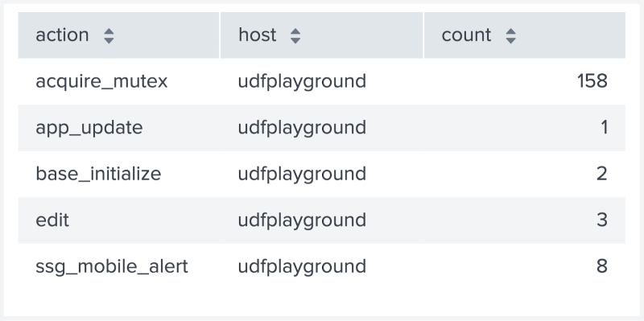The image size is (644, 321).
Task: Click count value 158 for acquire_mutex
Action: point(592,81)
